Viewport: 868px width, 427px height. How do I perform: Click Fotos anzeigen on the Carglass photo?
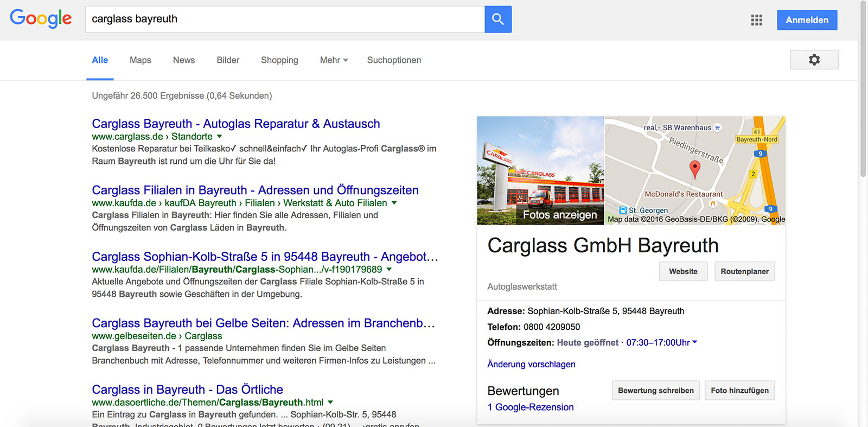point(559,215)
